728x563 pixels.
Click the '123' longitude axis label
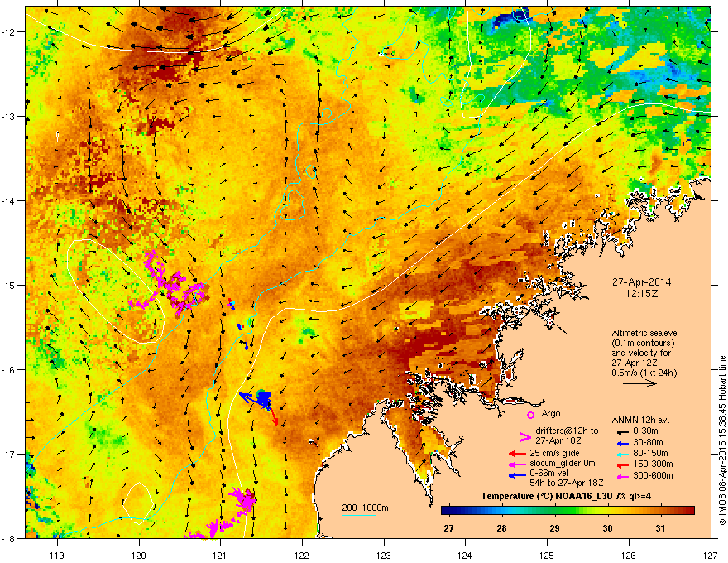coord(384,555)
